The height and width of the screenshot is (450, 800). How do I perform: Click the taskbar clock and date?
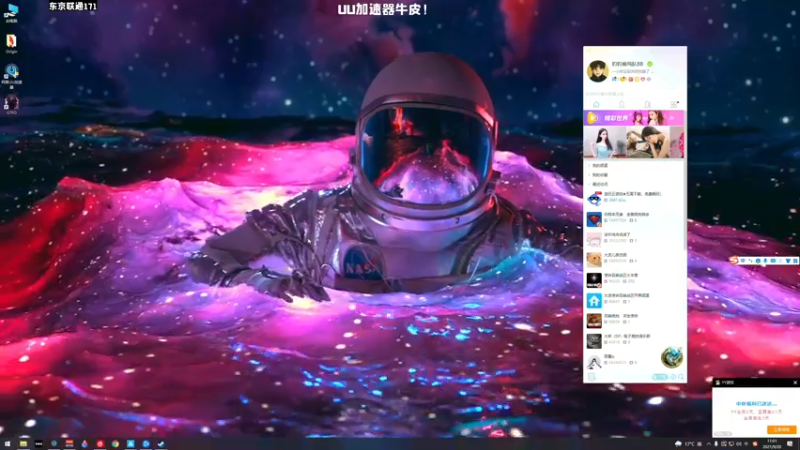(x=772, y=444)
